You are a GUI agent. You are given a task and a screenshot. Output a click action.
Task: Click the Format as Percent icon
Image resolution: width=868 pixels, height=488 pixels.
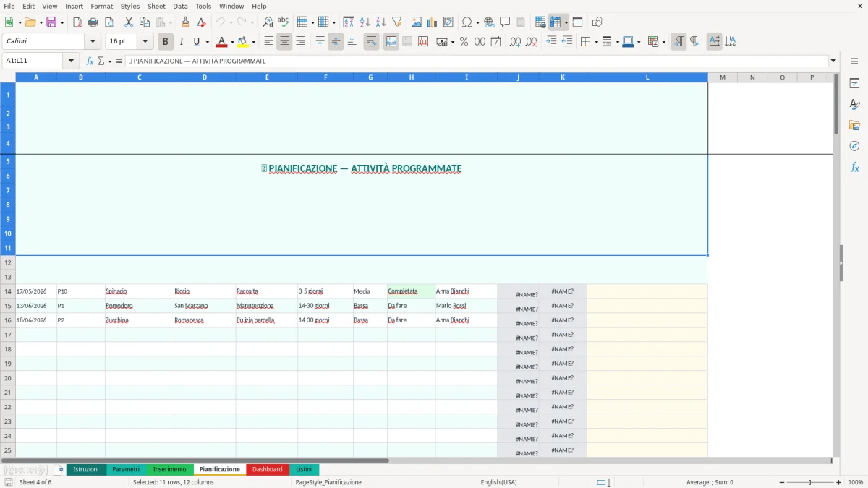tap(464, 42)
